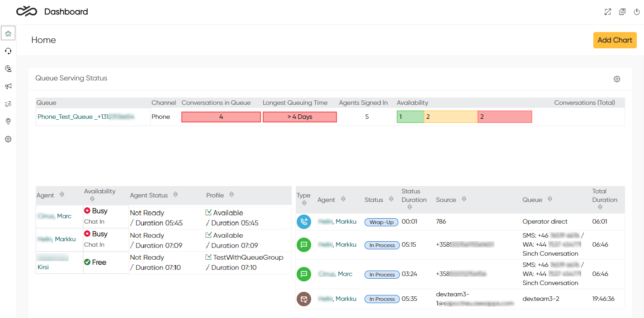Click the Home page heading
The height and width of the screenshot is (318, 644).
pyautogui.click(x=43, y=40)
